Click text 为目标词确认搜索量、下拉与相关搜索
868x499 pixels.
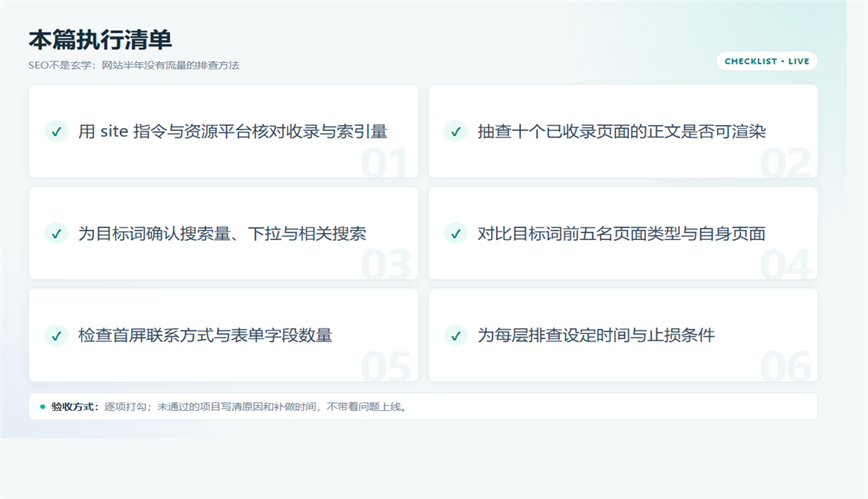pos(222,234)
